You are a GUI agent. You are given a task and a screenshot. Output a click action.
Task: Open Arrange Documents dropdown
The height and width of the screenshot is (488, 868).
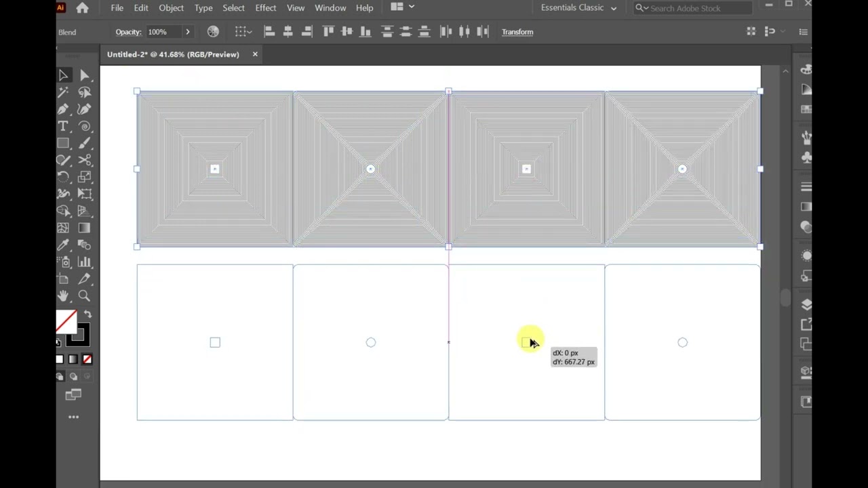tap(403, 7)
